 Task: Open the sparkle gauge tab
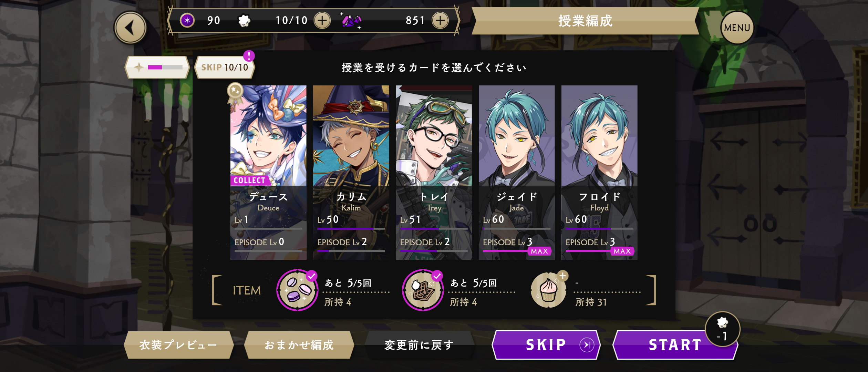157,67
